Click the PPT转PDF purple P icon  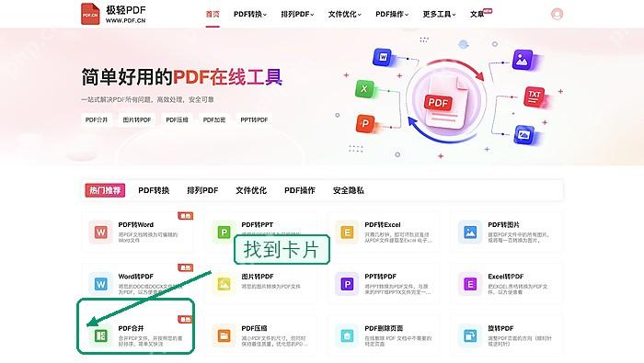[x=347, y=284]
